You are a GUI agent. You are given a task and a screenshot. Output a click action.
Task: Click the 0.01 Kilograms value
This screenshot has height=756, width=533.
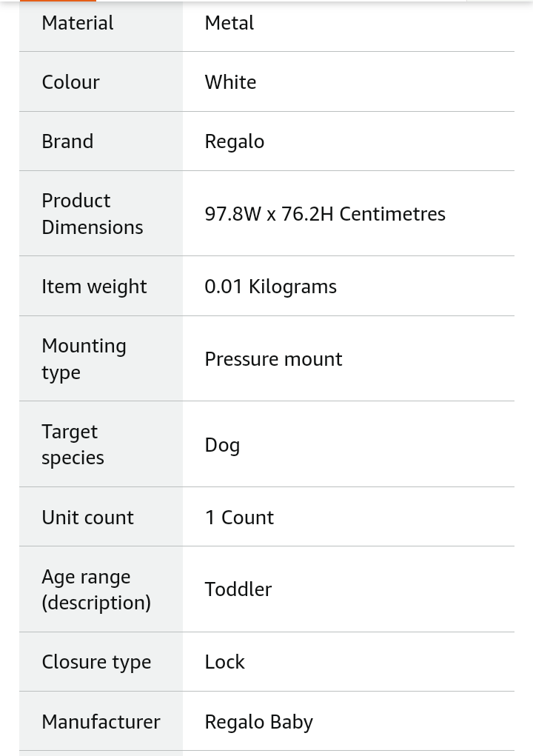click(x=271, y=287)
